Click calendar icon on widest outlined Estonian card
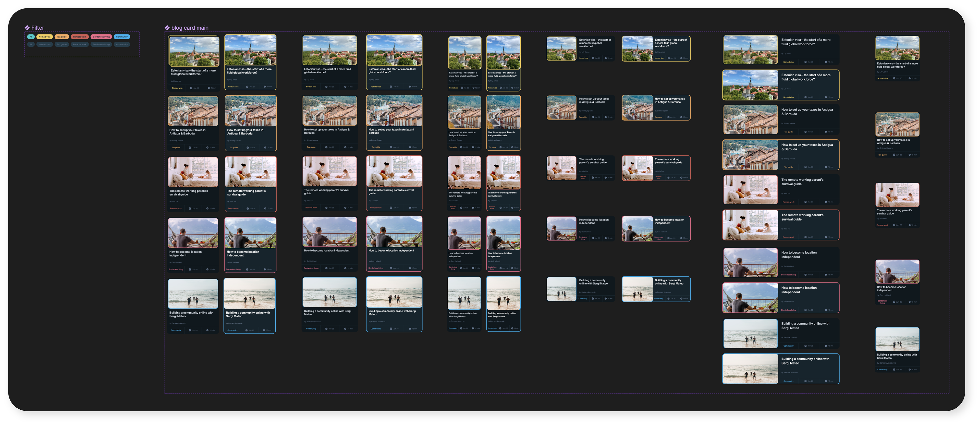This screenshot has width=980, height=426. tap(805, 97)
